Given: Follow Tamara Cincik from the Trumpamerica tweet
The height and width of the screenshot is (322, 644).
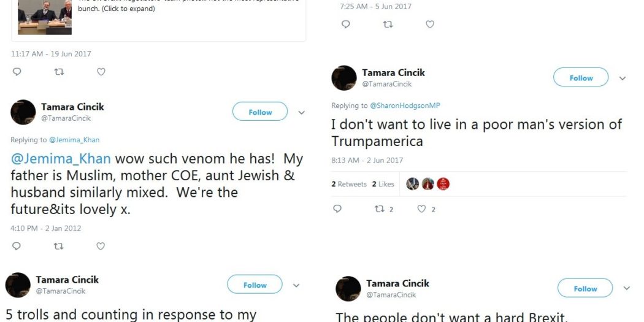Looking at the screenshot, I should click(x=580, y=78).
